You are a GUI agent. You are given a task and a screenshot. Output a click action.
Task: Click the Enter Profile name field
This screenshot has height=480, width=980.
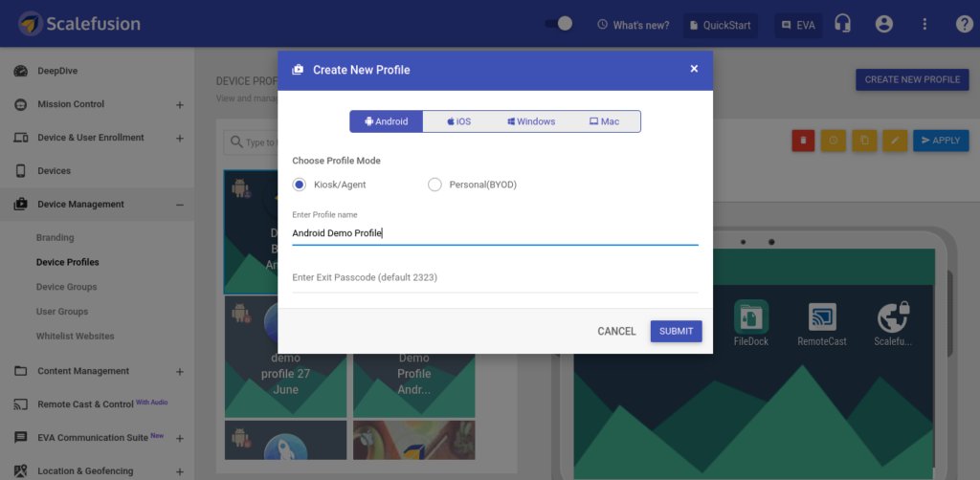[x=495, y=233]
